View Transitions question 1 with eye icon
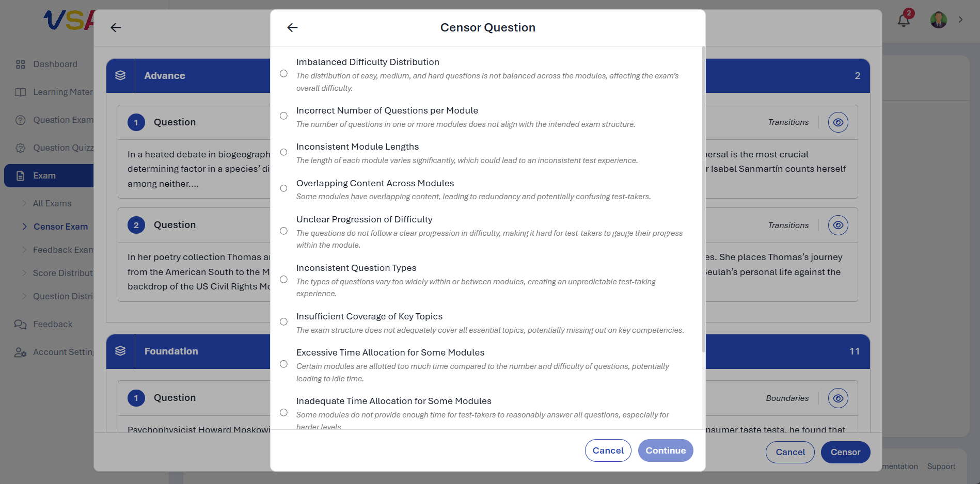The height and width of the screenshot is (484, 980). coord(838,122)
